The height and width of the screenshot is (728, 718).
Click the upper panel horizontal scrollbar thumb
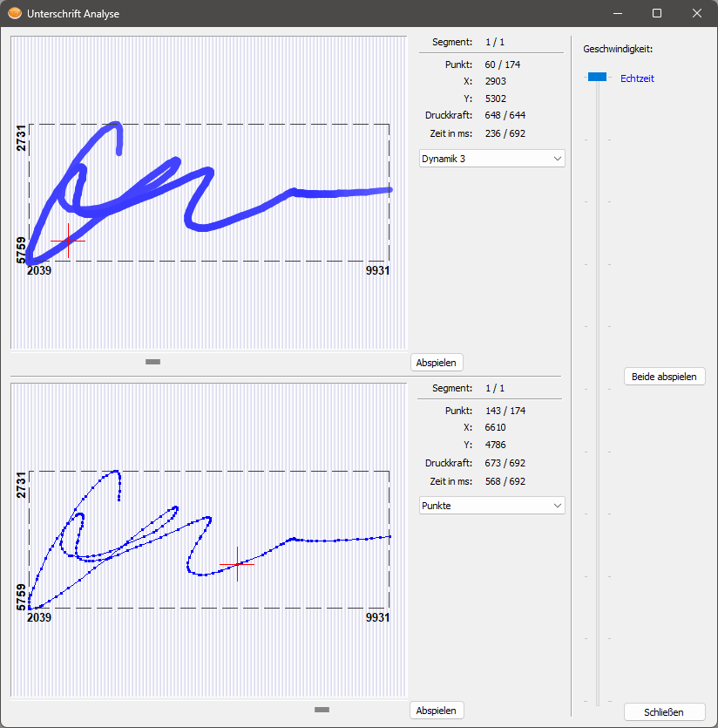[x=153, y=361]
